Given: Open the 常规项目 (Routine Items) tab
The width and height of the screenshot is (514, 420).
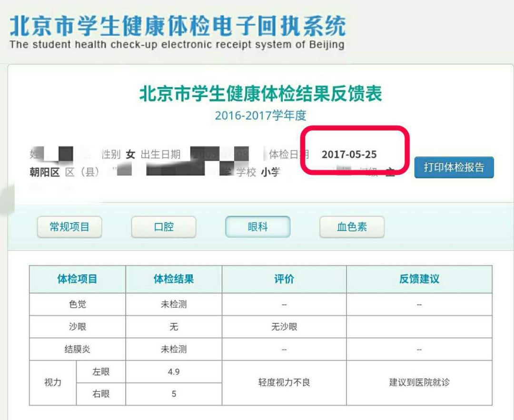Looking at the screenshot, I should coord(69,227).
